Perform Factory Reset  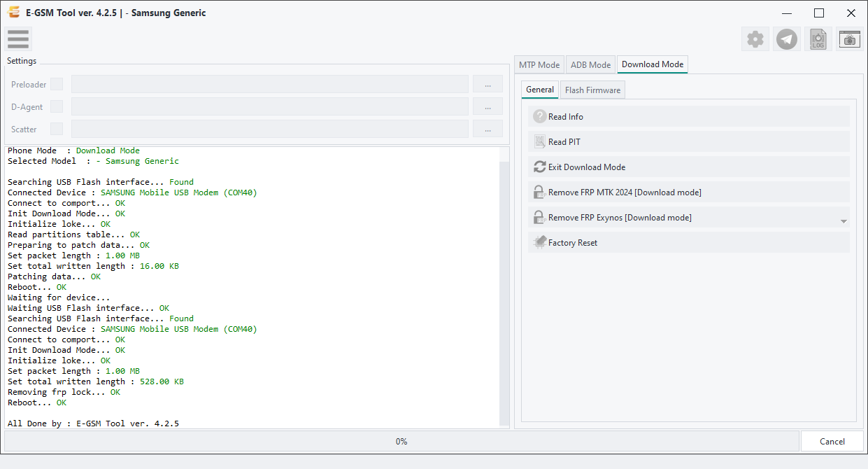[689, 243]
